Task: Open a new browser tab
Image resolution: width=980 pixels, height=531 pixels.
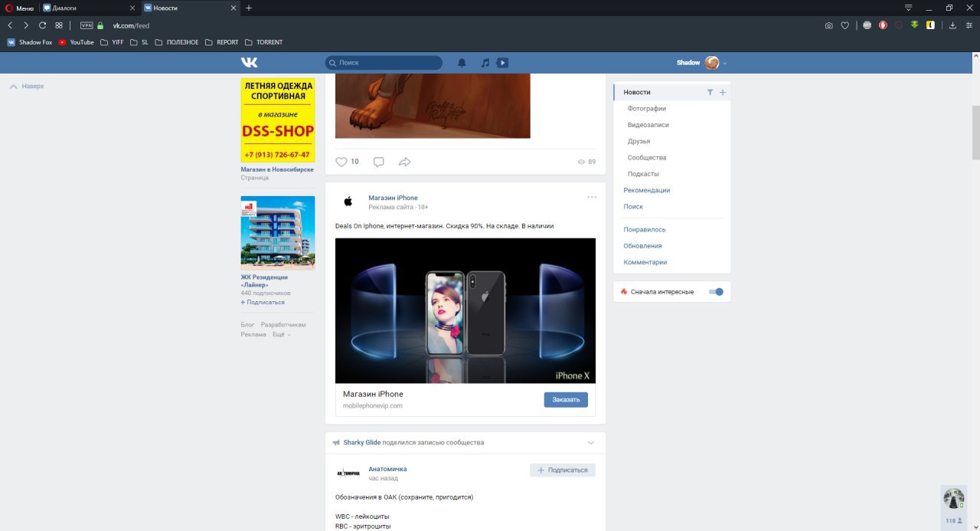Action: (x=249, y=8)
